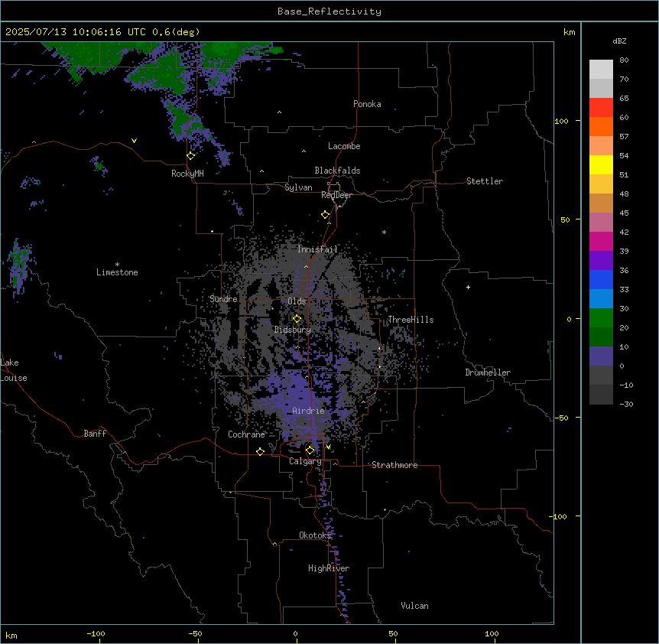Click the white asterisk marker above Limestone
The image size is (659, 644).
click(117, 265)
